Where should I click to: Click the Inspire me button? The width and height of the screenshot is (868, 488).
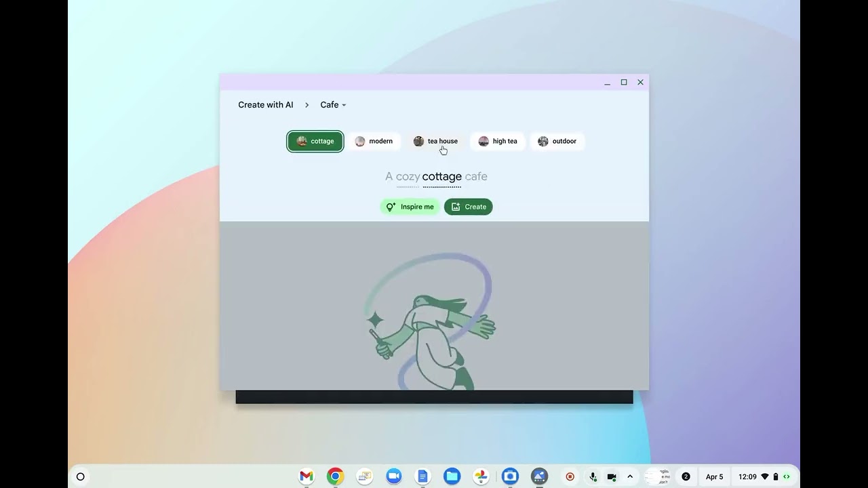tap(410, 207)
